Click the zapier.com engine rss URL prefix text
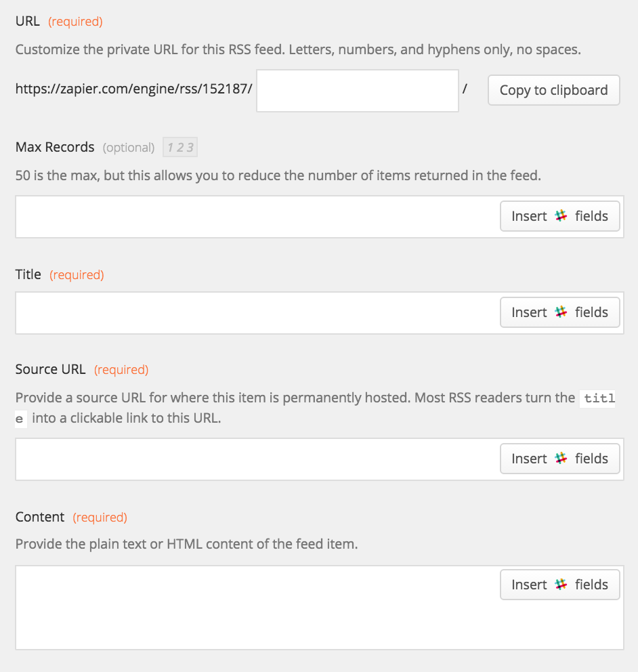 click(x=133, y=89)
